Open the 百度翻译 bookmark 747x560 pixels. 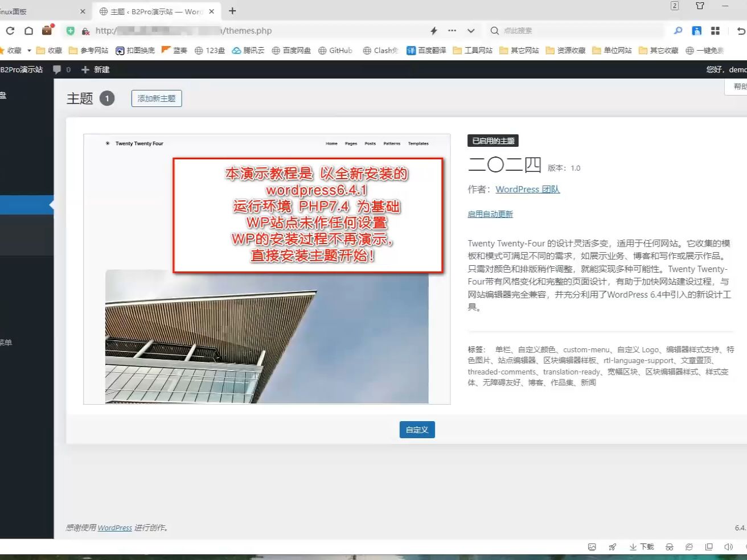tap(426, 50)
